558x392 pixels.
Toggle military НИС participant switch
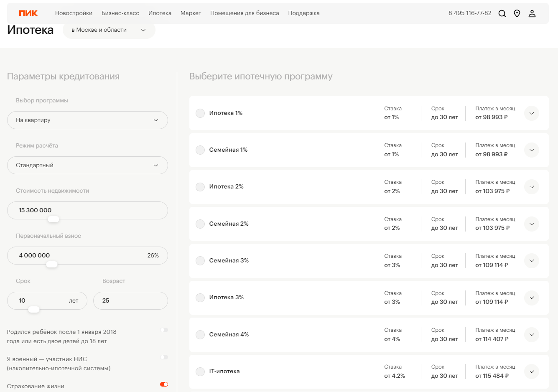164,357
